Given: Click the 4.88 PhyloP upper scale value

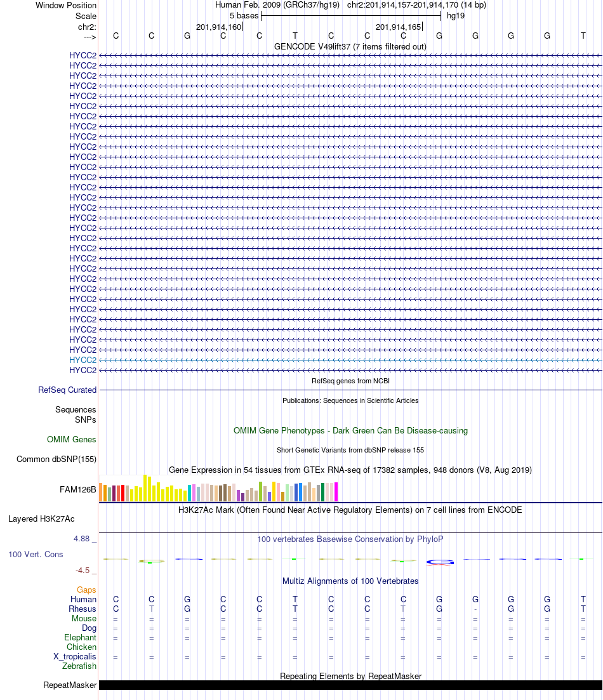Looking at the screenshot, I should pyautogui.click(x=82, y=538).
